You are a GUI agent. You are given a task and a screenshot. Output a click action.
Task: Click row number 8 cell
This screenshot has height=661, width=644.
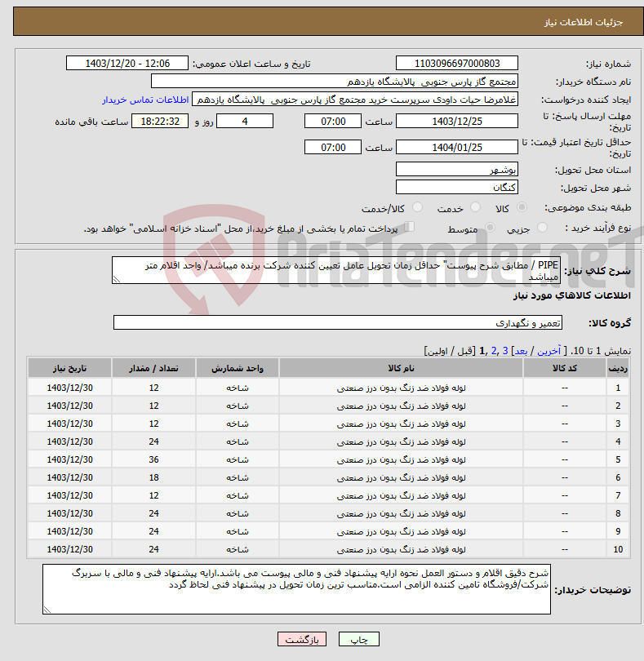click(x=618, y=513)
